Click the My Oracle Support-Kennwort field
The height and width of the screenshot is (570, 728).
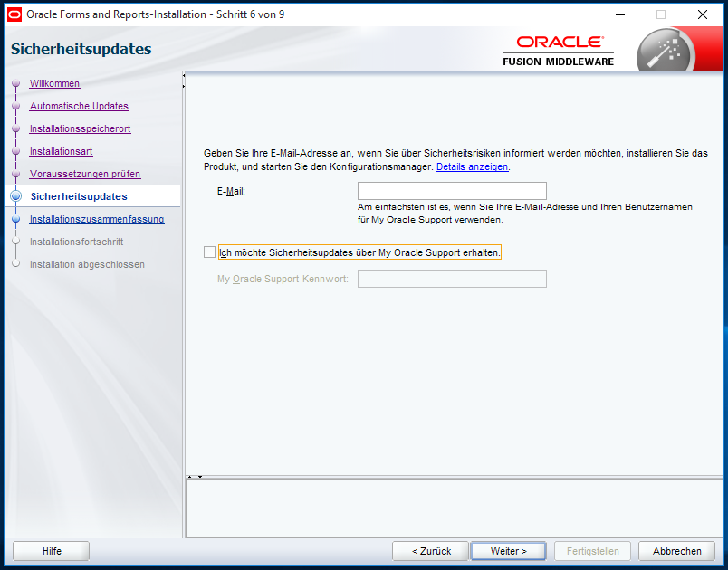pyautogui.click(x=452, y=279)
